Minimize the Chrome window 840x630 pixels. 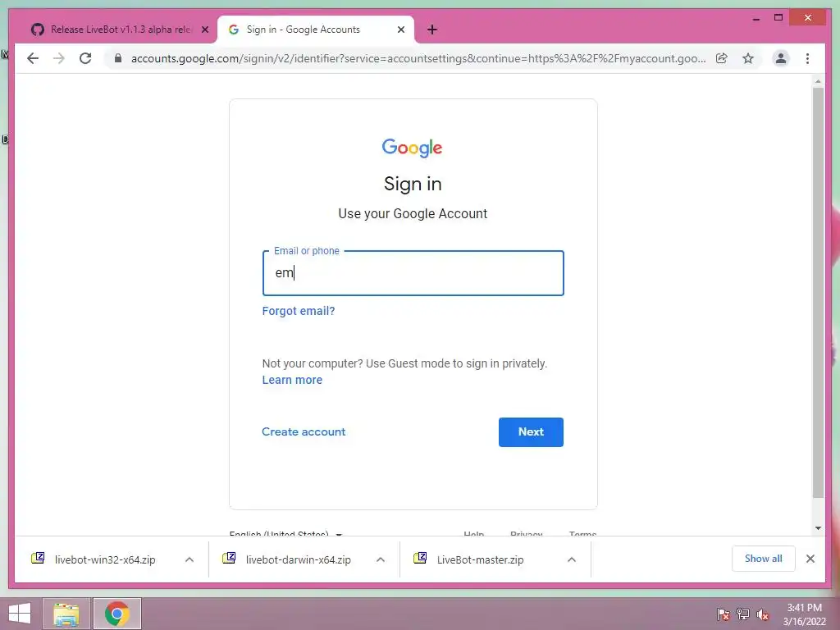click(756, 18)
